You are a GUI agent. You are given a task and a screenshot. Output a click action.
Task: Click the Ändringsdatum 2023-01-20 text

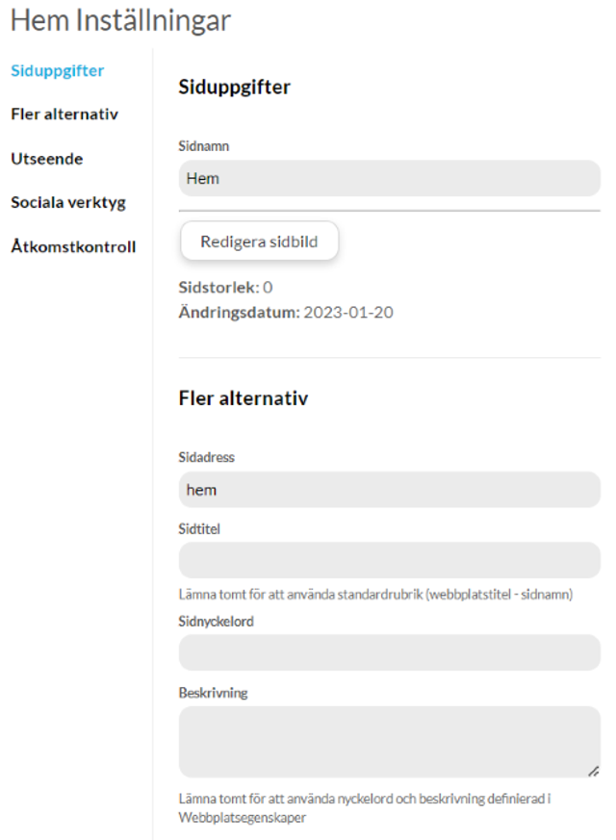[286, 313]
